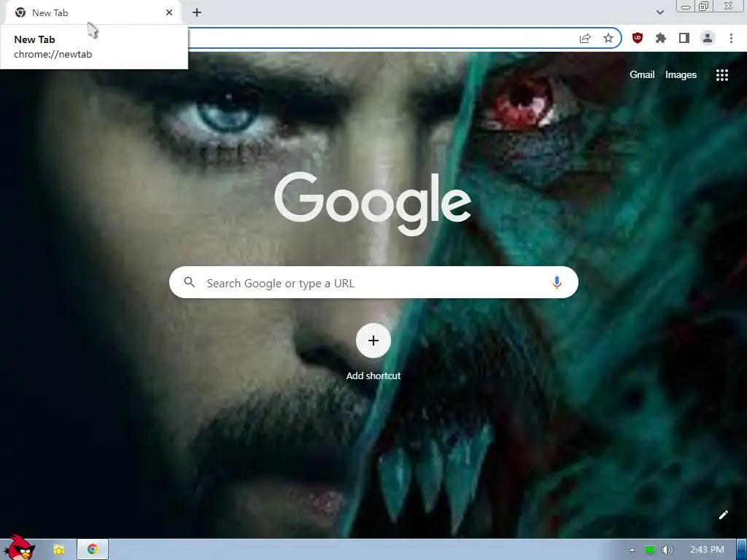Click the address bar
Viewport: 747px width, 560px height.
click(x=381, y=38)
